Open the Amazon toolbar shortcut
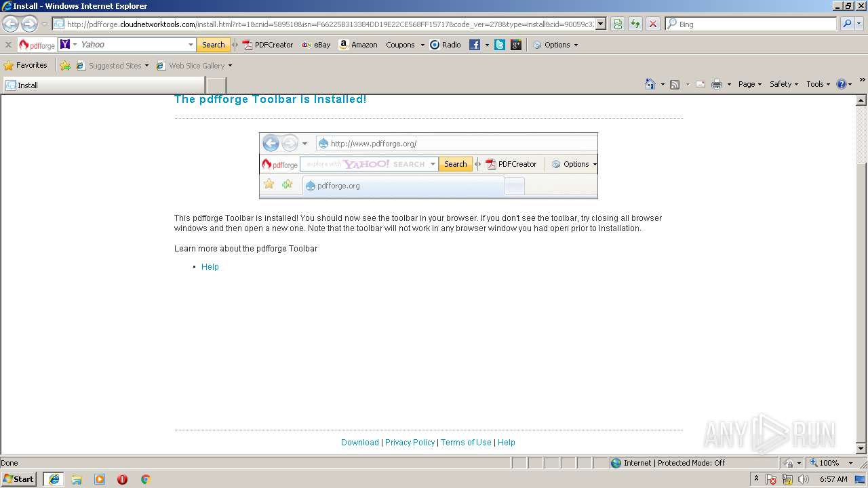Screen dimensions: 868x488 (358, 45)
